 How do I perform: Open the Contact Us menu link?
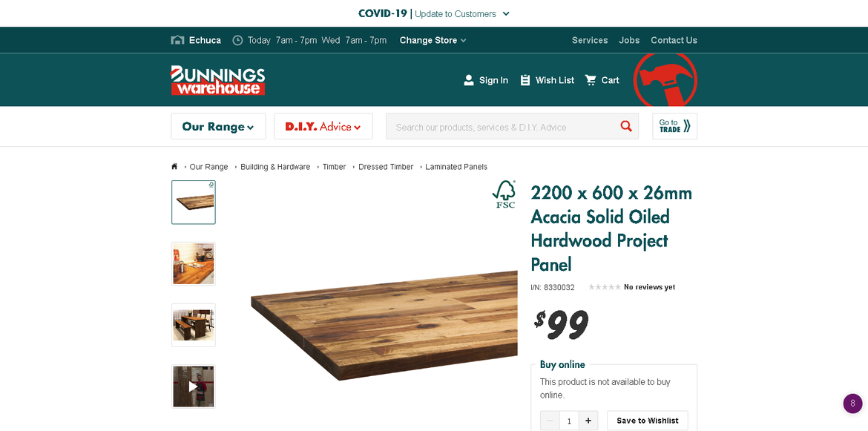pyautogui.click(x=674, y=40)
